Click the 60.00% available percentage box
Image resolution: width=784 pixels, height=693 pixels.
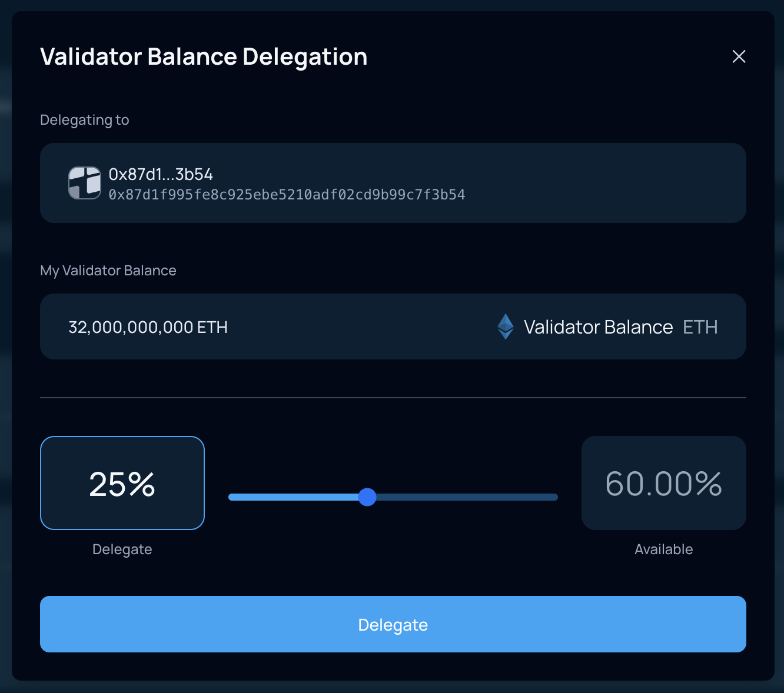click(664, 483)
